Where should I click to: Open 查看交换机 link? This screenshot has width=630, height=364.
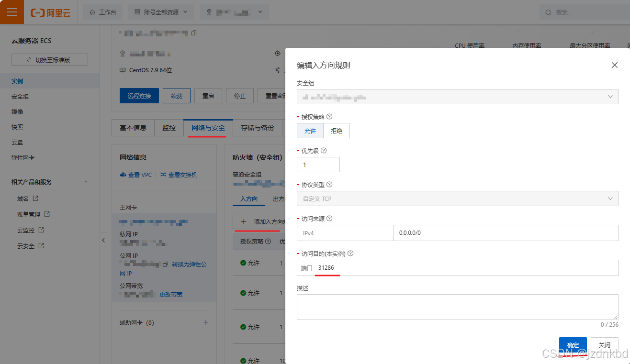tap(179, 175)
